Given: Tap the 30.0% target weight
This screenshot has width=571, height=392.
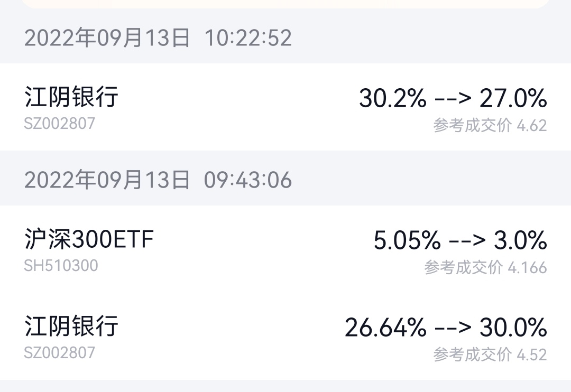Looking at the screenshot, I should tap(513, 328).
